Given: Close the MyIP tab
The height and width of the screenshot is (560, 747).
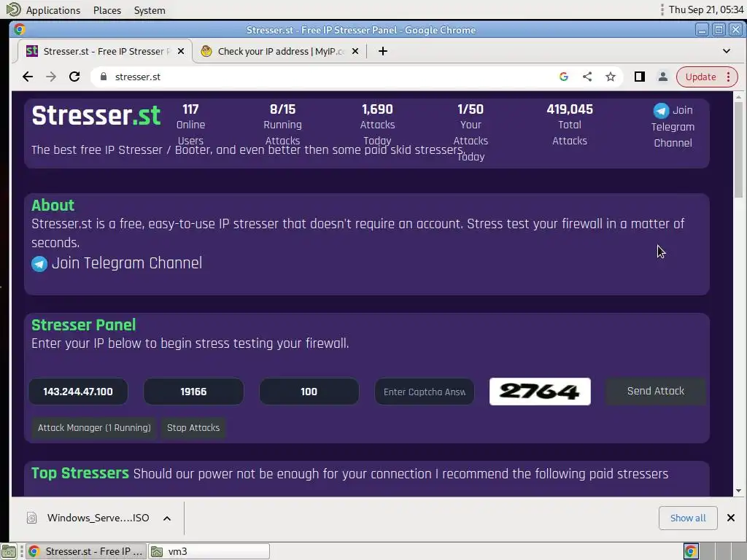Looking at the screenshot, I should [355, 51].
